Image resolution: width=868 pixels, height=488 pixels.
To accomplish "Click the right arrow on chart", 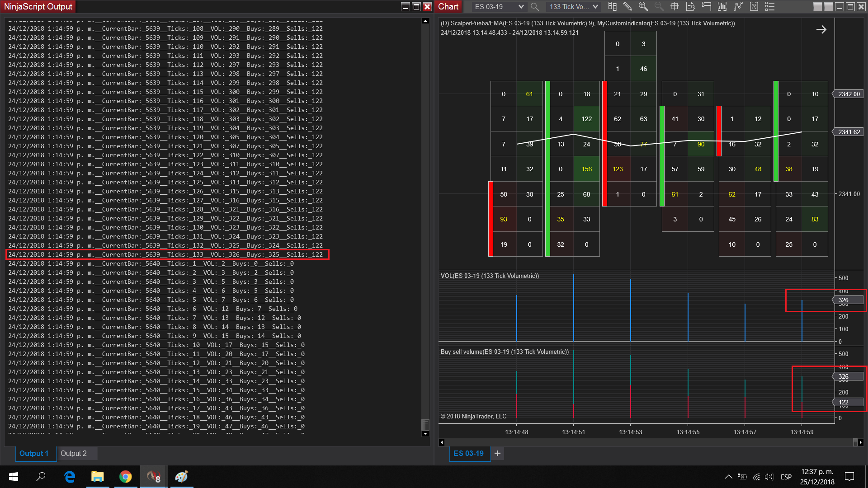I will click(821, 30).
